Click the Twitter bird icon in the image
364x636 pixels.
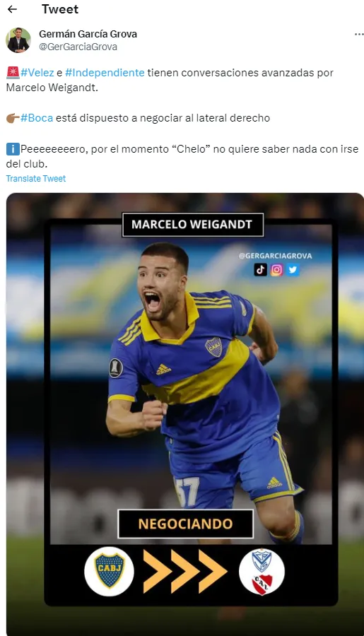[x=293, y=269]
